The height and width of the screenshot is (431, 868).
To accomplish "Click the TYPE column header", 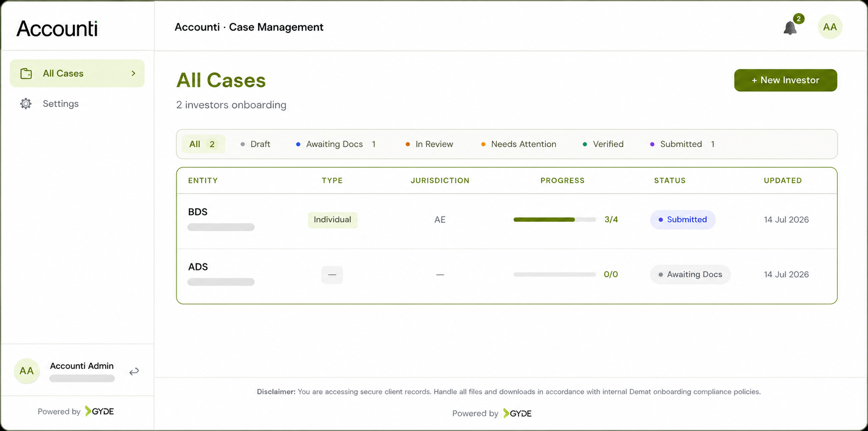I will pyautogui.click(x=332, y=180).
